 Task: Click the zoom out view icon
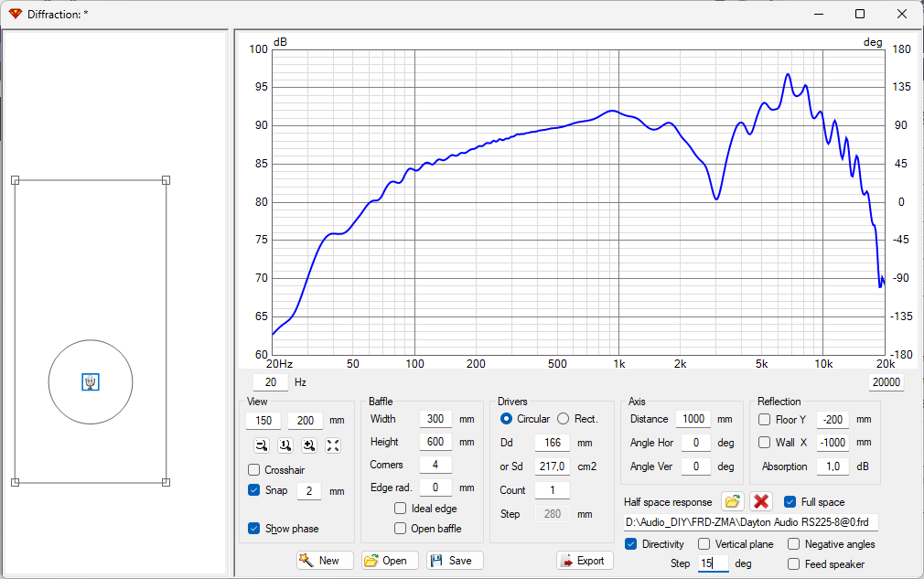pyautogui.click(x=262, y=445)
